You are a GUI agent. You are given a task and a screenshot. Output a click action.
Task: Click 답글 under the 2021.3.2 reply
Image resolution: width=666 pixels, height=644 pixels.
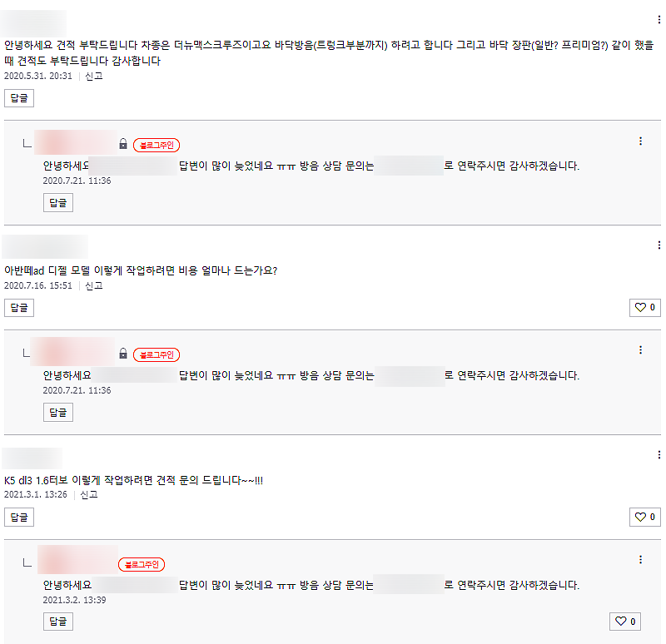click(58, 622)
